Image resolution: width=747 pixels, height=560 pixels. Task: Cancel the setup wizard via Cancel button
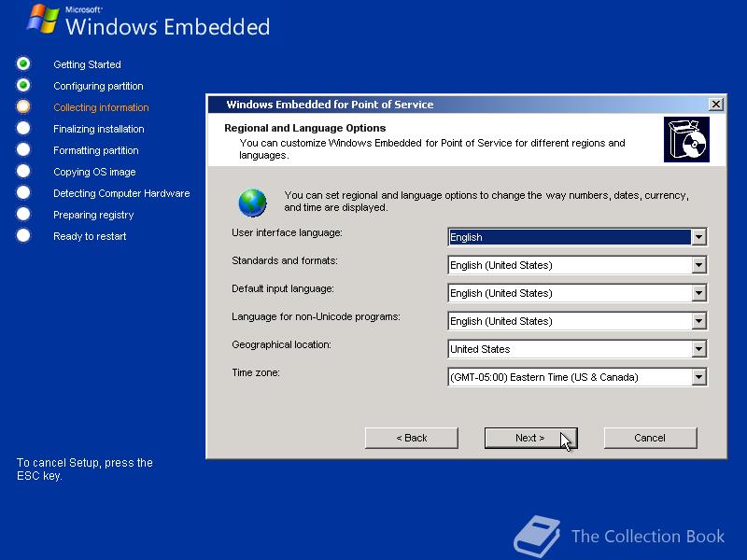coord(650,438)
